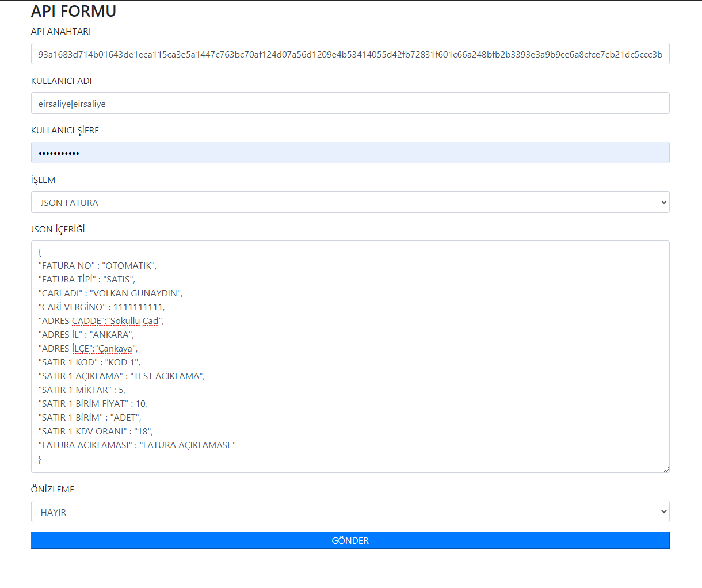Click the KULLANICI ŞİFRE password field
The width and height of the screenshot is (702, 588).
pyautogui.click(x=350, y=153)
